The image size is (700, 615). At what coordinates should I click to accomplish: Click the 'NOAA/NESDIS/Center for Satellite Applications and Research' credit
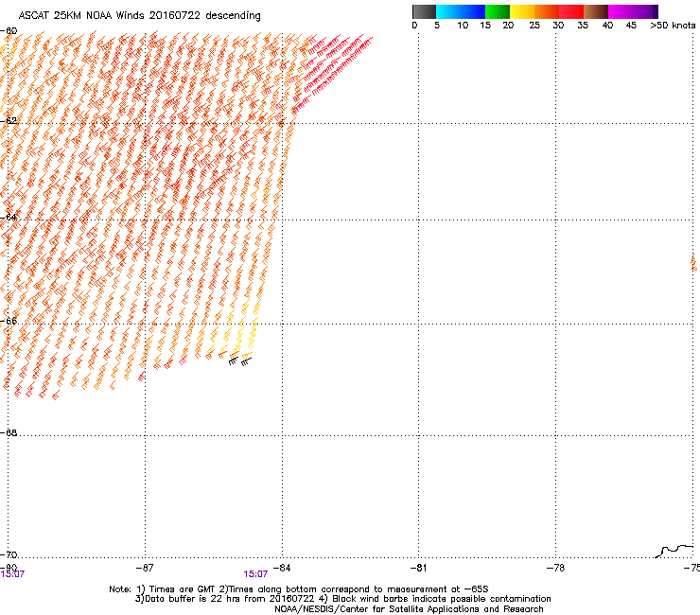[409, 609]
